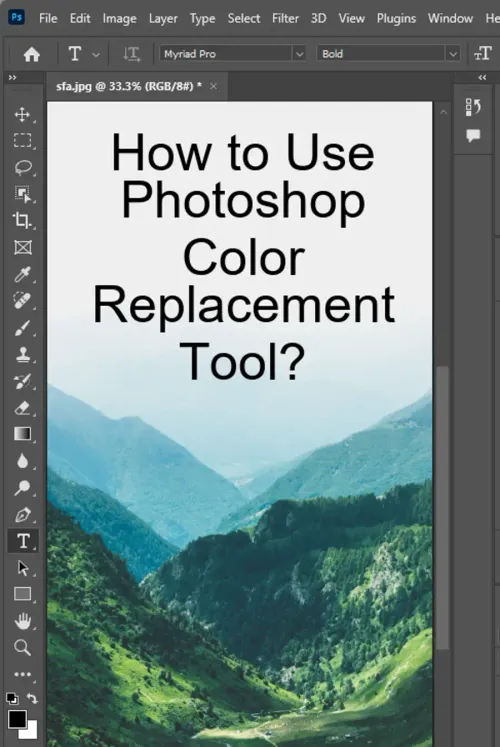Select the Eraser tool

pos(22,408)
